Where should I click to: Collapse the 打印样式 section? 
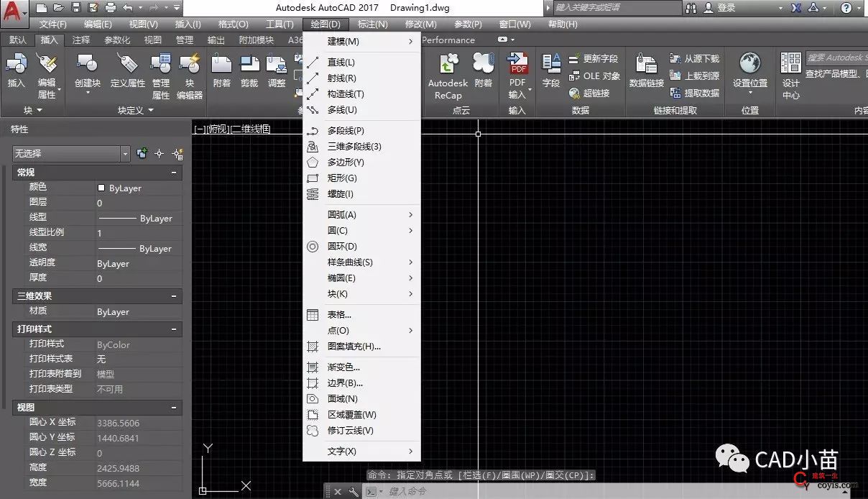click(174, 329)
